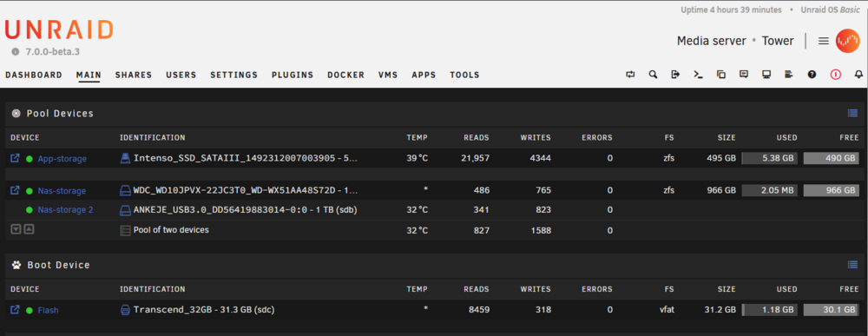Open the Docker menu

tap(346, 75)
